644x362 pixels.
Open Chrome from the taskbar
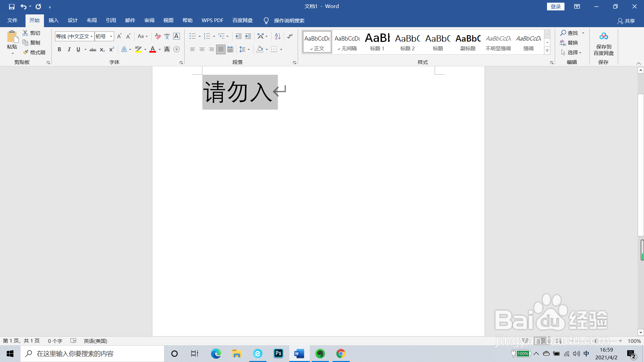(x=341, y=353)
